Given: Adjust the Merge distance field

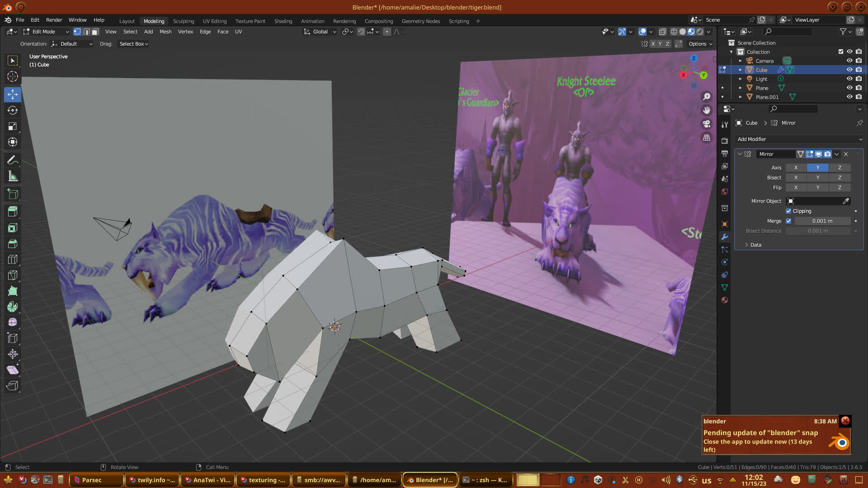Looking at the screenshot, I should (822, 221).
